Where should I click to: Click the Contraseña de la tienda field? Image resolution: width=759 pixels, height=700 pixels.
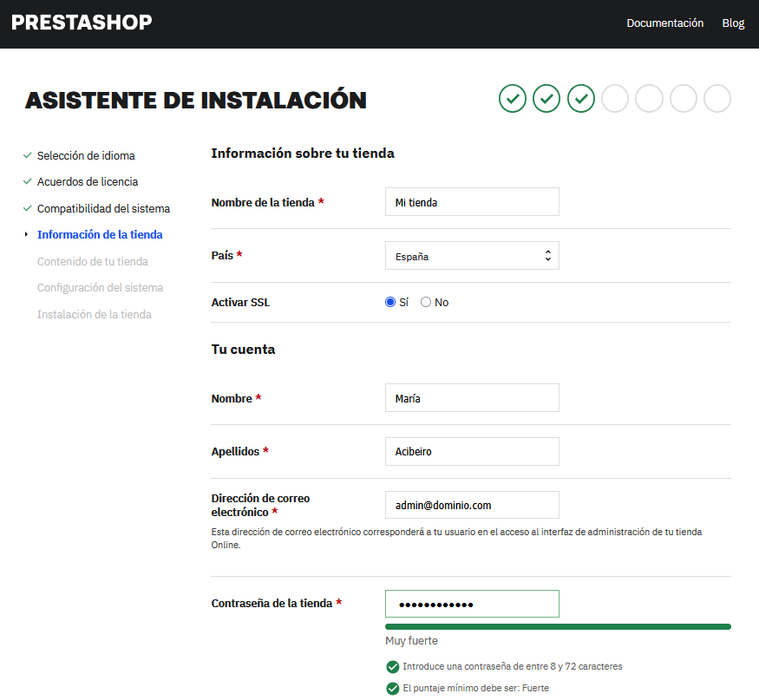coord(472,604)
